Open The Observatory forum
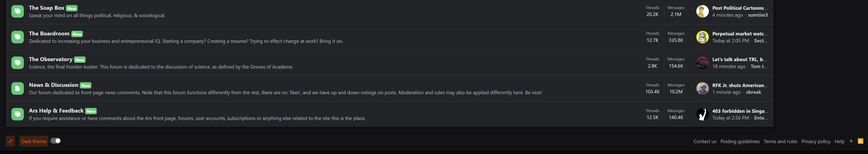Viewport: 868px width, 154px height. click(50, 59)
